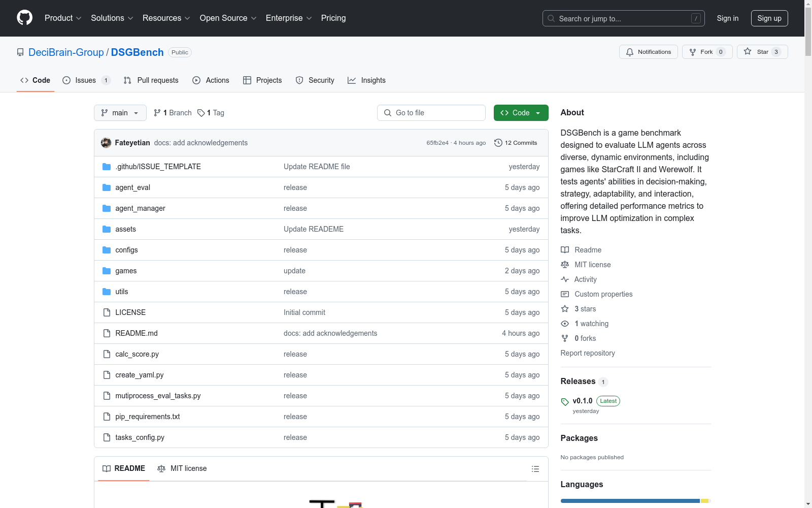Select the Code repository tab
The image size is (812, 508).
coord(36,80)
